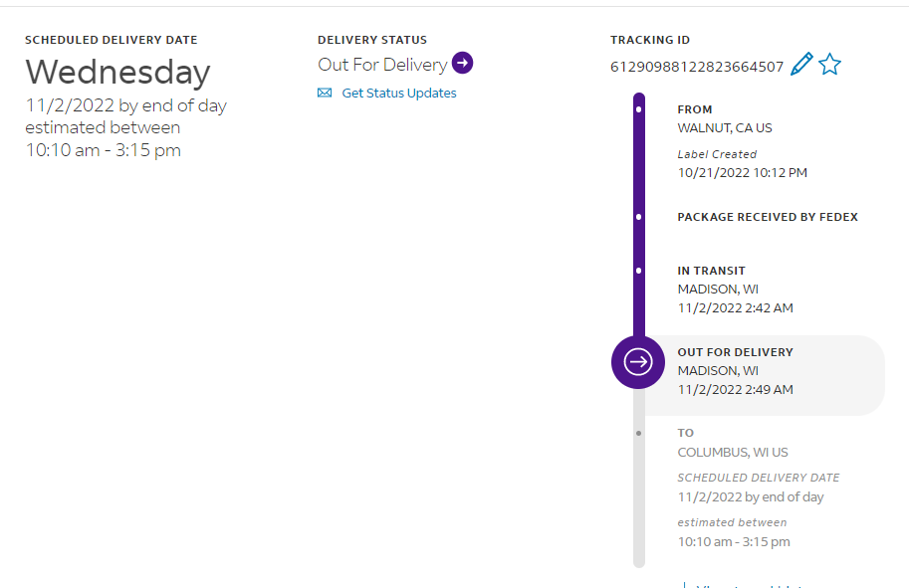Expand the partially visible View travel history link
This screenshot has width=909, height=588.
point(747,585)
